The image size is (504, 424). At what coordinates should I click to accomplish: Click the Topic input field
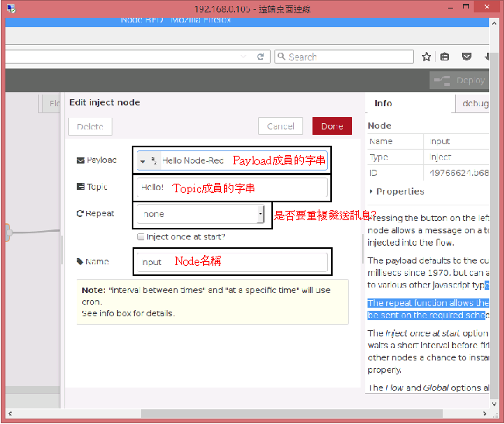point(232,188)
